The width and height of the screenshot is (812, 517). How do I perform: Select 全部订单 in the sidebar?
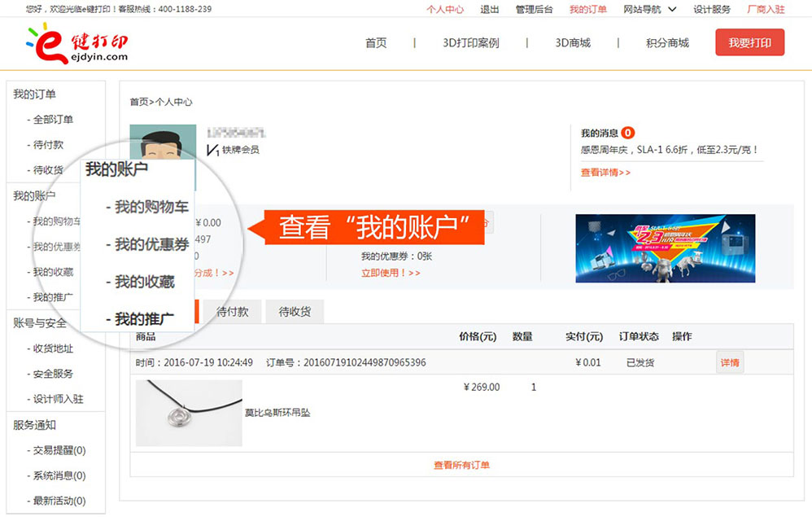(53, 120)
